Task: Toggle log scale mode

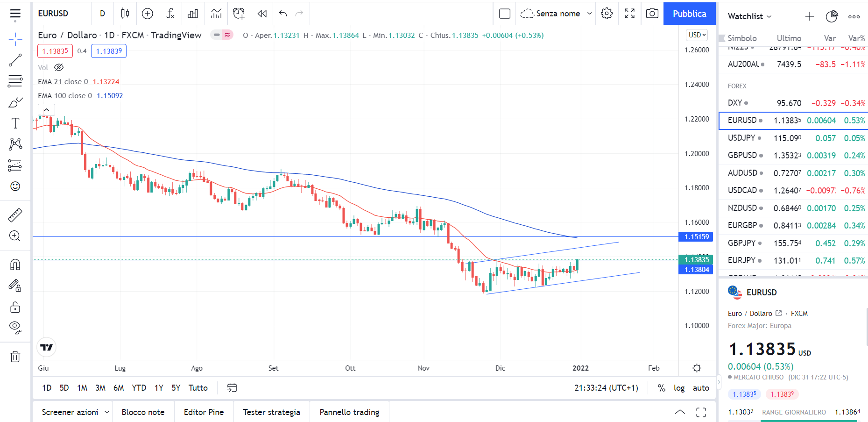Action: (x=679, y=388)
